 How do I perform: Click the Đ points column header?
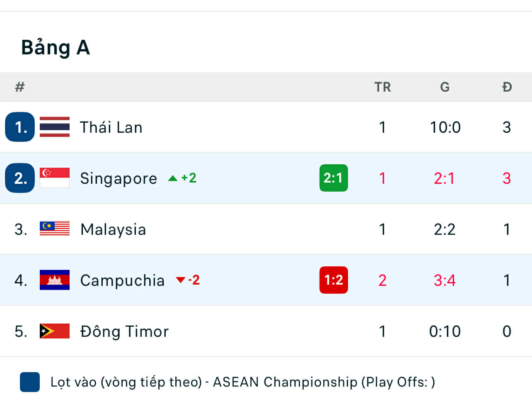click(507, 87)
